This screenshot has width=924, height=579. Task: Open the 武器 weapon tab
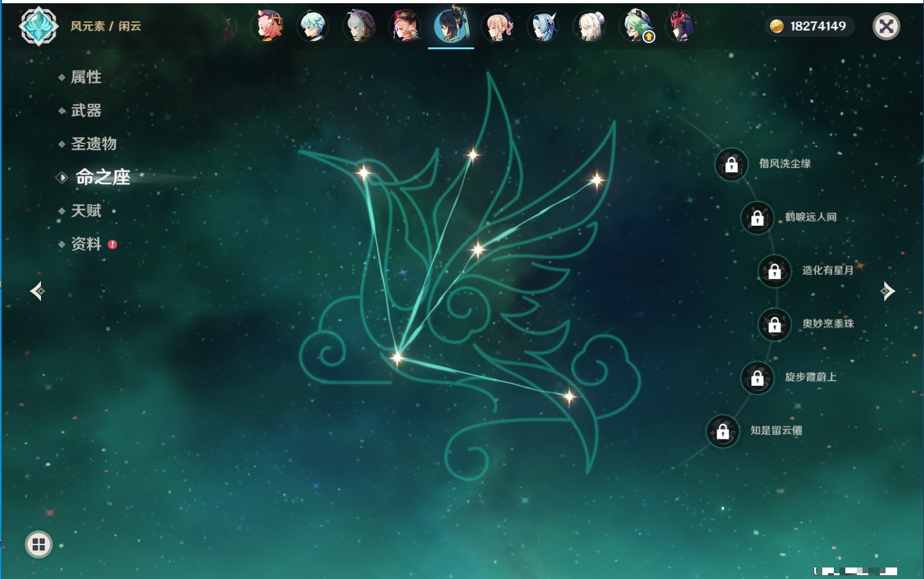86,111
